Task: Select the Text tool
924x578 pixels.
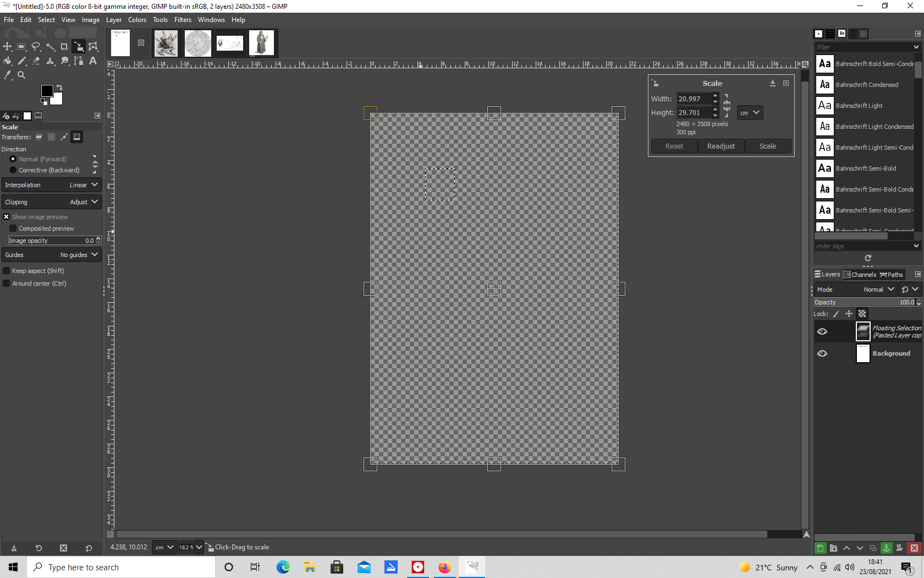Action: pos(93,61)
